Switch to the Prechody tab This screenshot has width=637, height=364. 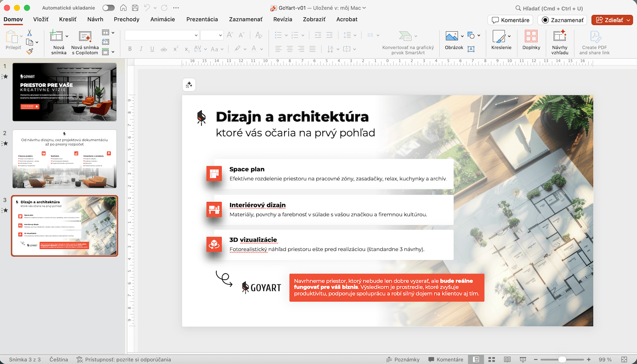point(126,19)
